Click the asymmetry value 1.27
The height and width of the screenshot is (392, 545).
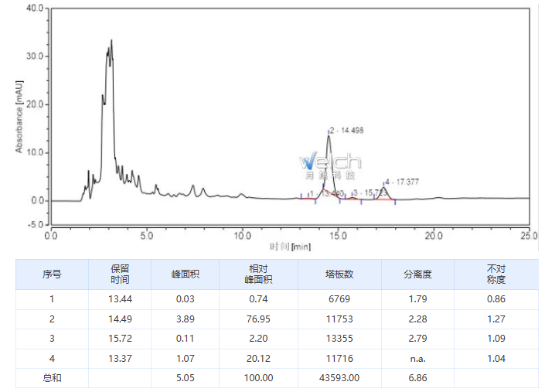click(x=496, y=319)
